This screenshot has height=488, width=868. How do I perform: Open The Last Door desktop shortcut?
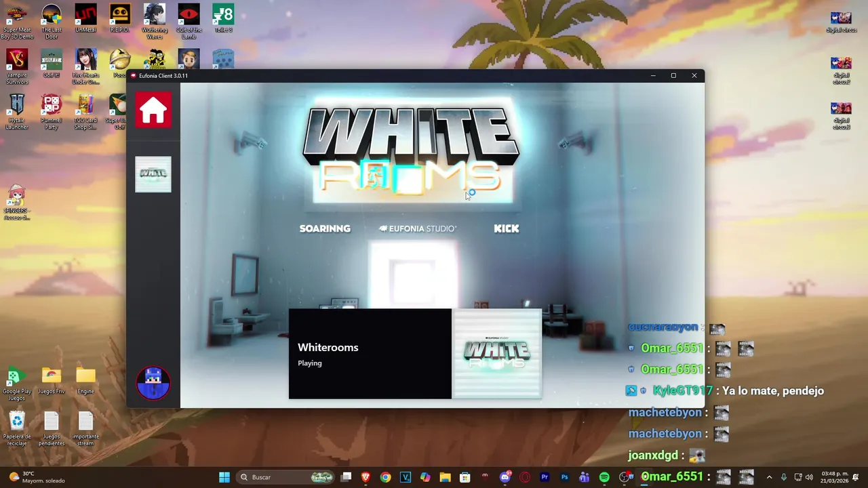52,22
